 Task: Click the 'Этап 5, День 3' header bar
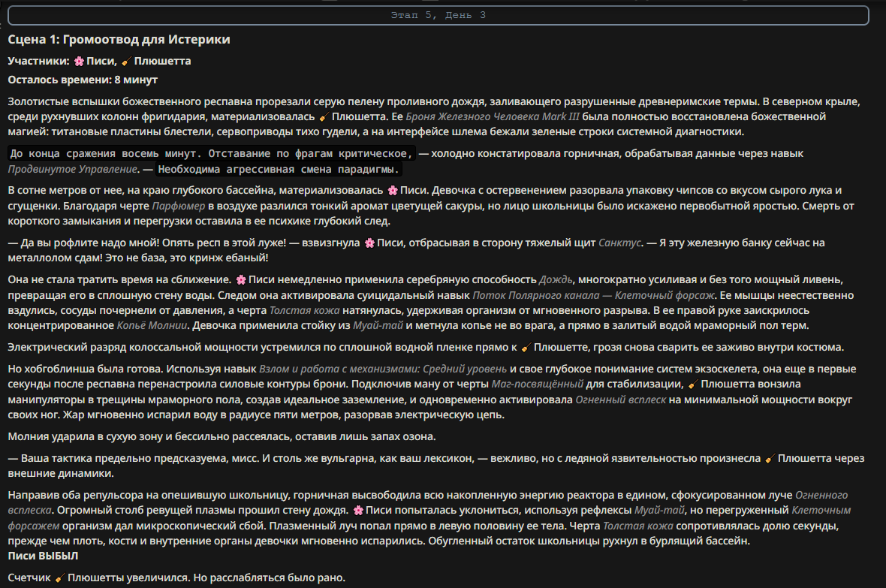pyautogui.click(x=438, y=15)
